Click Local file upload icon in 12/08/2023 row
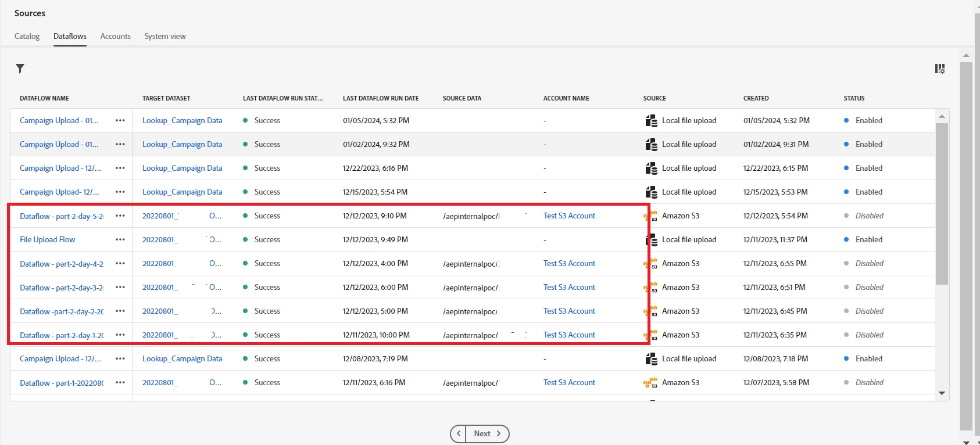The image size is (980, 445). 652,358
